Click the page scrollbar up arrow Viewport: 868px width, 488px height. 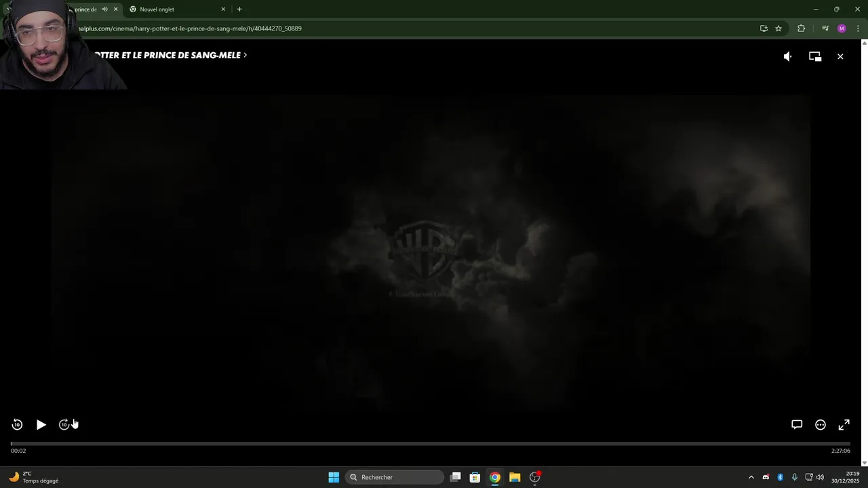coord(864,43)
